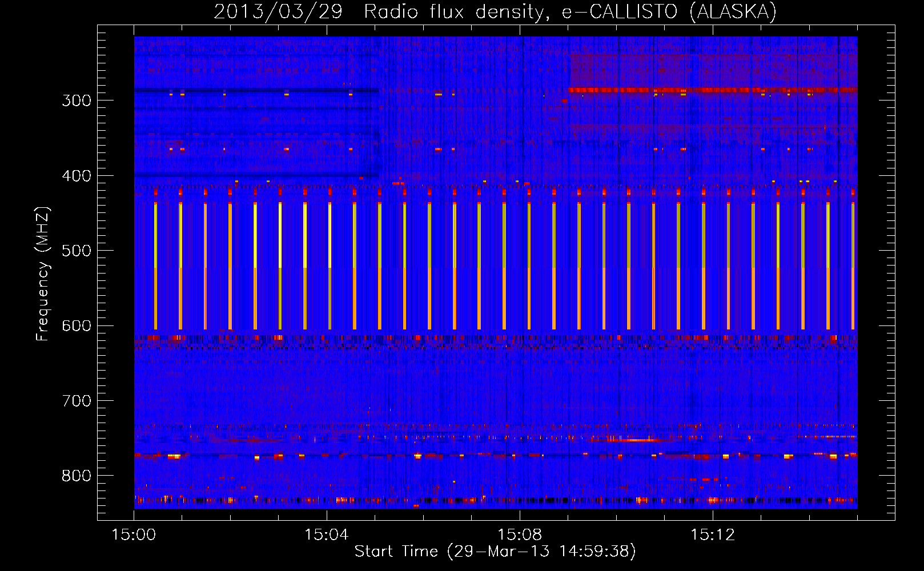Click the 'Start Time (29-Mar-13 14:59:38)' label
This screenshot has width=924, height=571.
[495, 552]
